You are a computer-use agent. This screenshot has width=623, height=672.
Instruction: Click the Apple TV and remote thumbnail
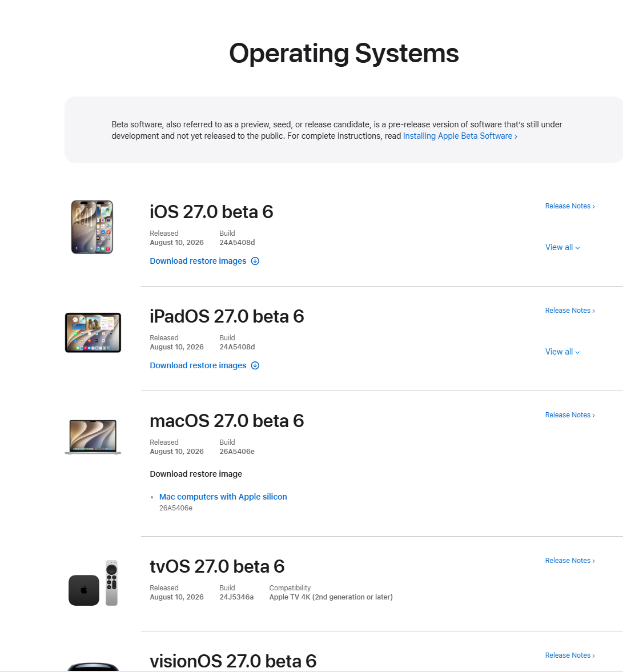(93, 583)
